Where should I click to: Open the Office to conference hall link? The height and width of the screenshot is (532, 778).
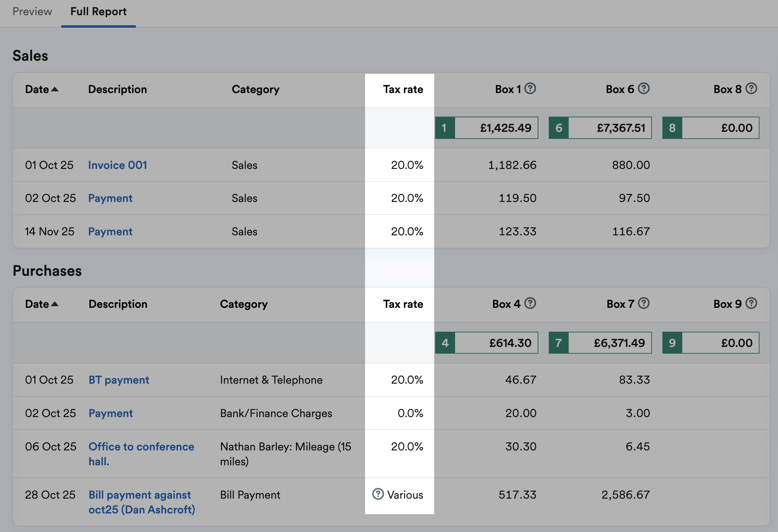pos(141,454)
